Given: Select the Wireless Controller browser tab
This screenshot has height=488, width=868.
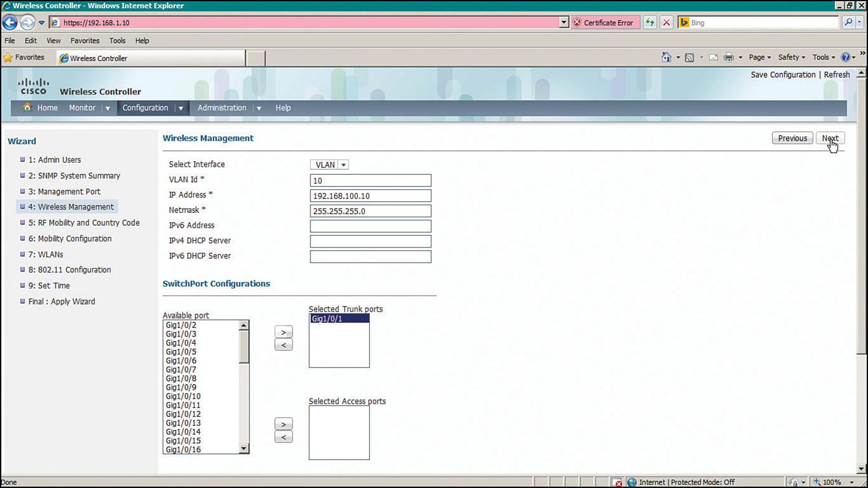Looking at the screenshot, I should pyautogui.click(x=151, y=58).
